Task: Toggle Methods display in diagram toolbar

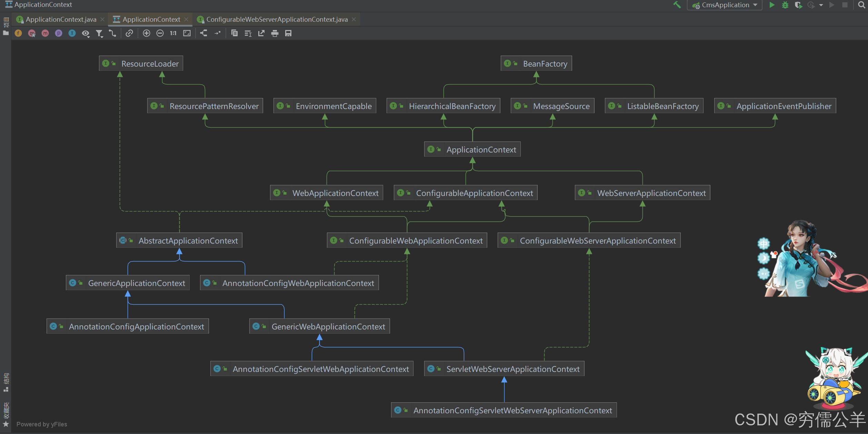Action: (45, 33)
